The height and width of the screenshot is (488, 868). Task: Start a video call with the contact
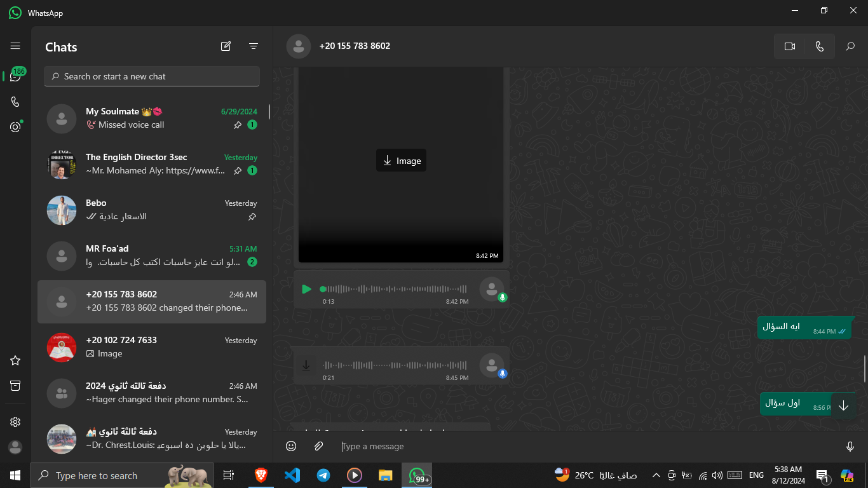click(790, 46)
